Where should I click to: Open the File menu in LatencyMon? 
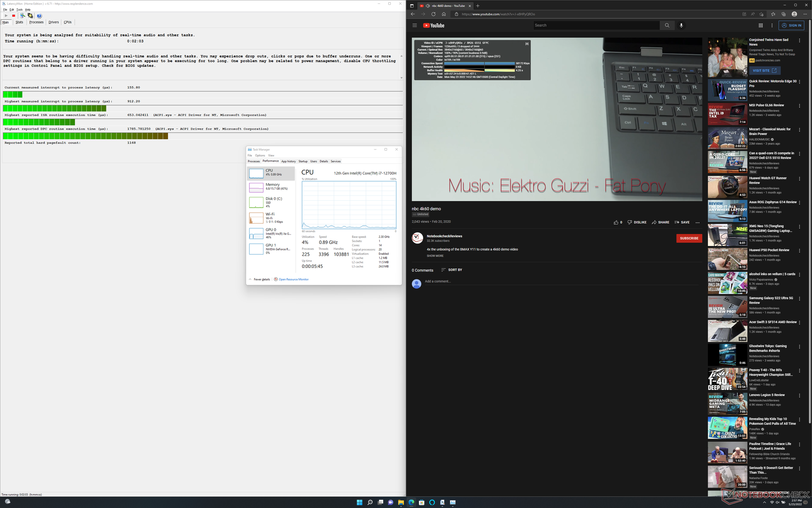(x=5, y=9)
